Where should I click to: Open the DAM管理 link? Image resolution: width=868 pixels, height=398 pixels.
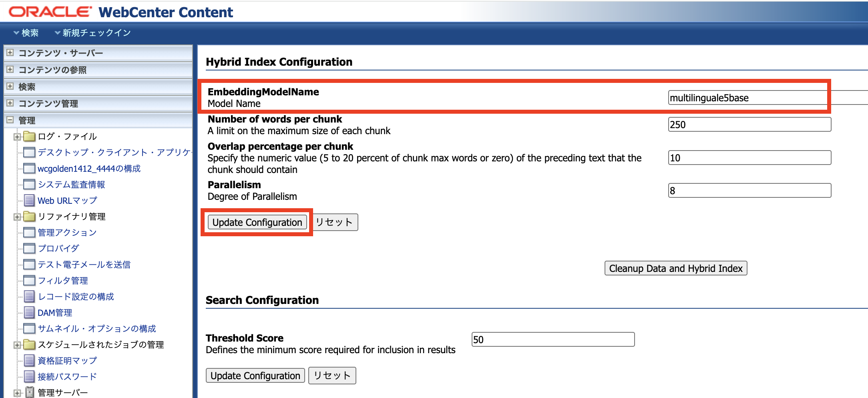55,313
